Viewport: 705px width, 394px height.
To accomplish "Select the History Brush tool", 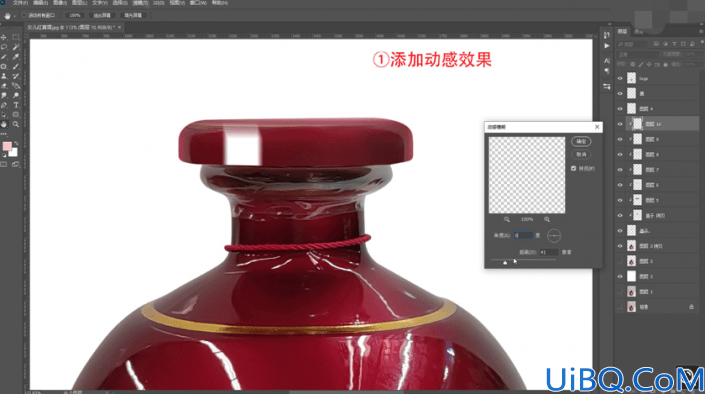I will click(16, 76).
